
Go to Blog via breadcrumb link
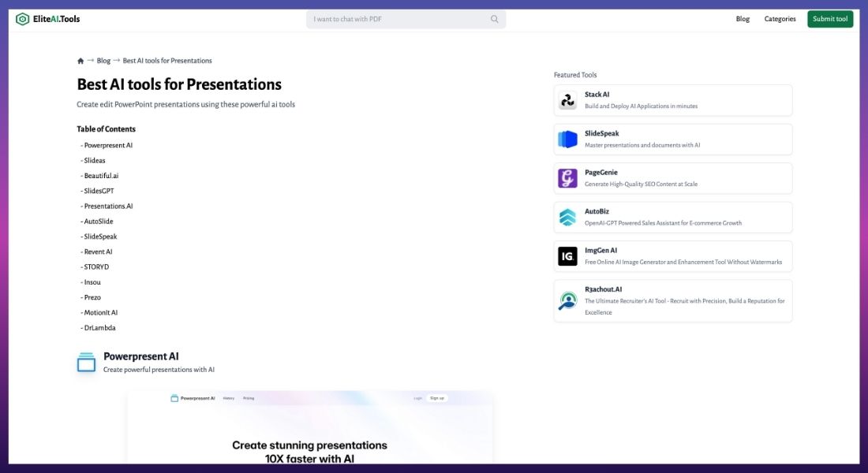pyautogui.click(x=103, y=61)
